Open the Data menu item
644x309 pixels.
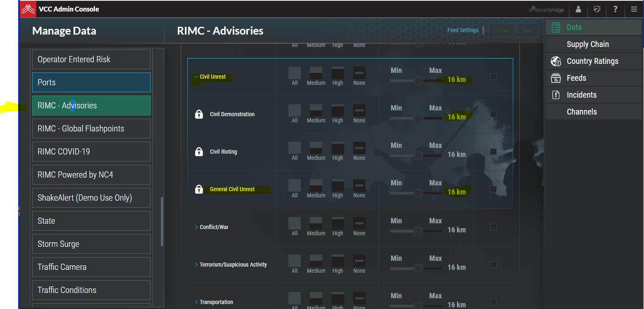[x=594, y=28]
